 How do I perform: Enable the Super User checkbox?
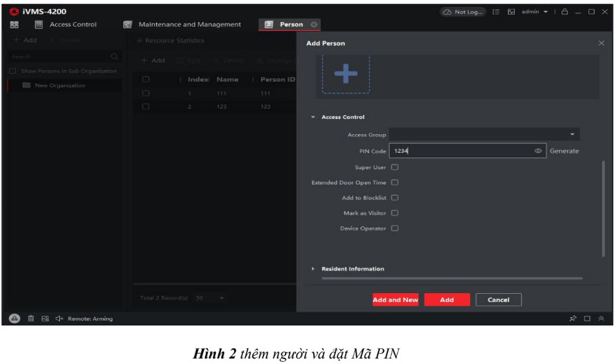coord(394,167)
